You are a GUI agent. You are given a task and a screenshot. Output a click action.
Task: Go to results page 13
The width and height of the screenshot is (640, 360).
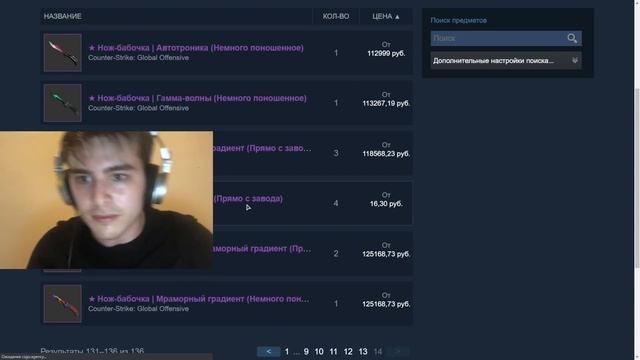tap(363, 351)
